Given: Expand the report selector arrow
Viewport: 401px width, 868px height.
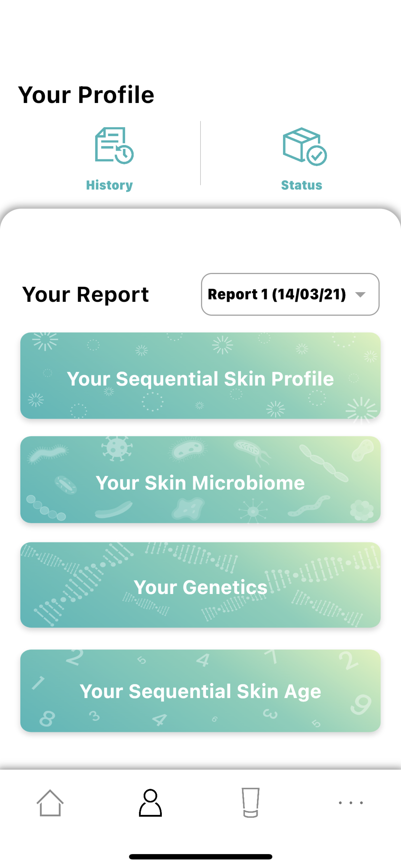Looking at the screenshot, I should pos(360,295).
